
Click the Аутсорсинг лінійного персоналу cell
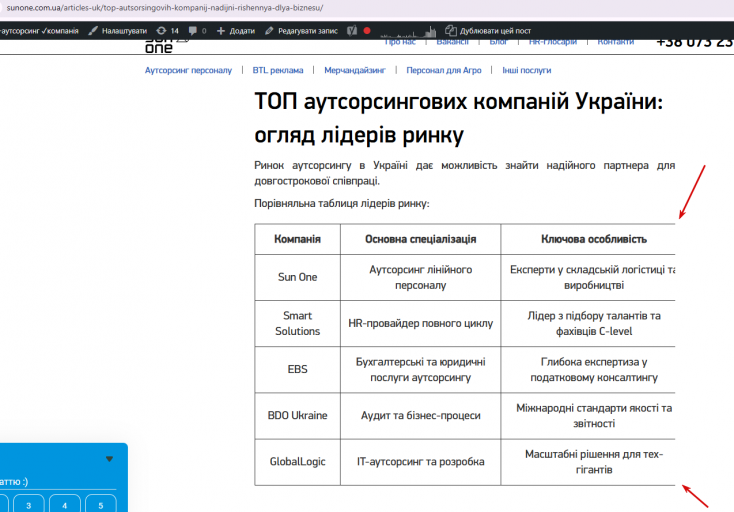coord(420,277)
